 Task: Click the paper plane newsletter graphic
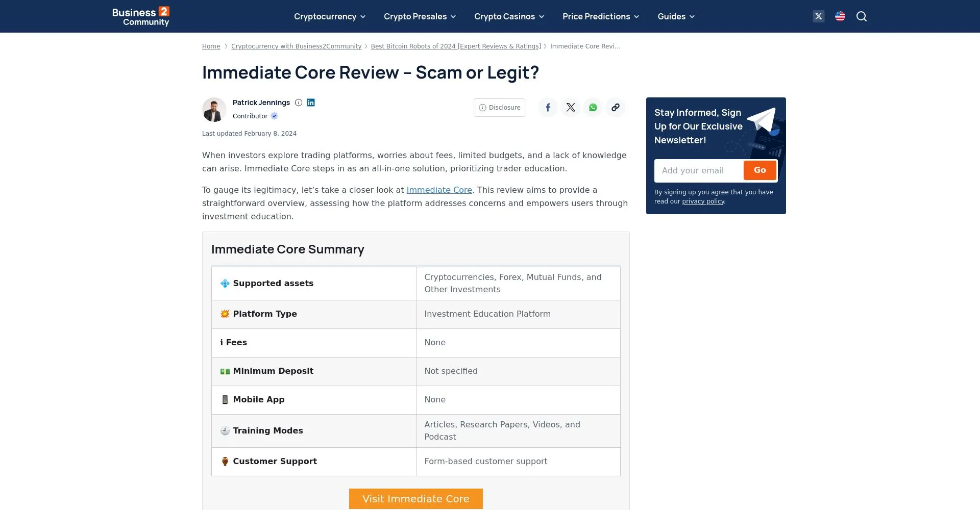pos(762,119)
